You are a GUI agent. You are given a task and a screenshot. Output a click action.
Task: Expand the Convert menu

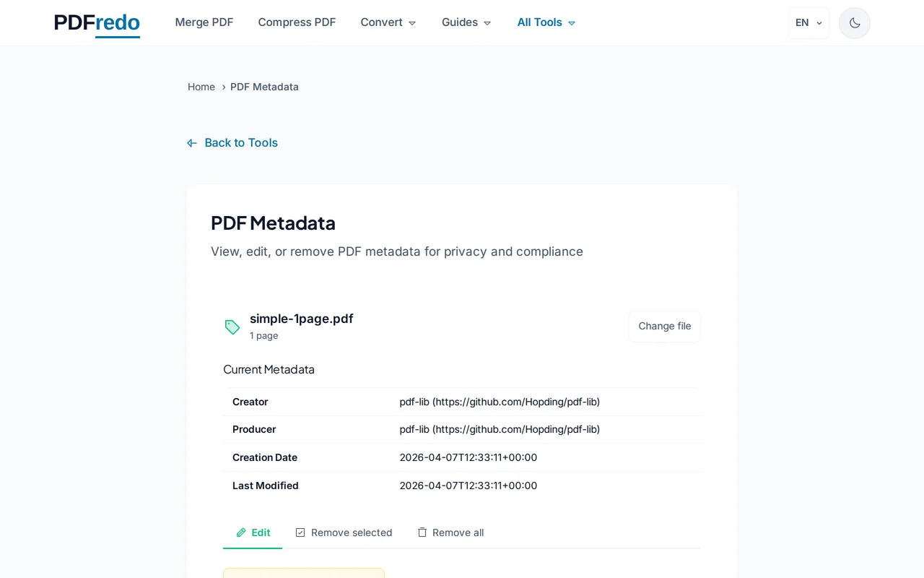[388, 22]
